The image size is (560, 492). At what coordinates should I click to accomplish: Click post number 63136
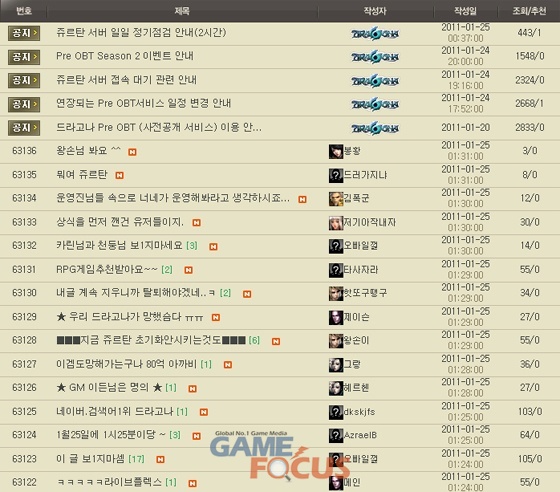(24, 151)
